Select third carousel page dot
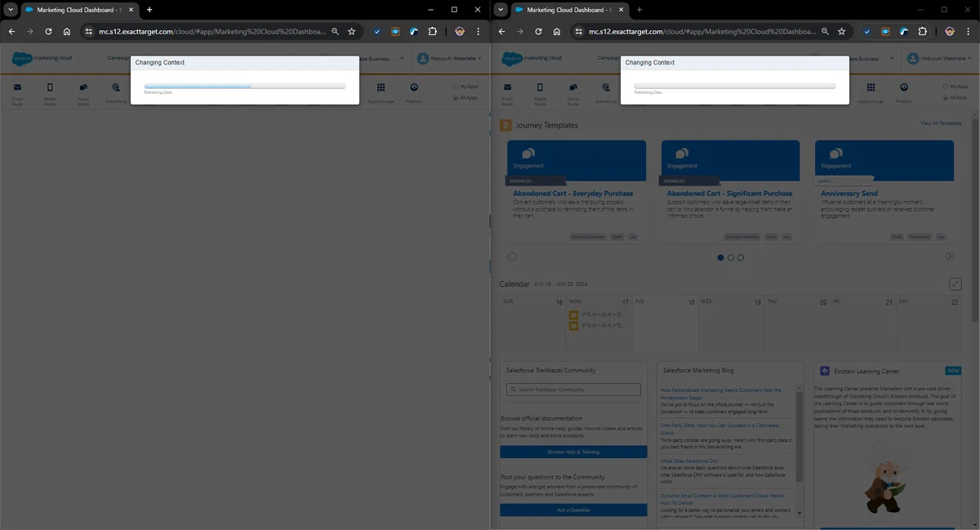 pyautogui.click(x=741, y=257)
